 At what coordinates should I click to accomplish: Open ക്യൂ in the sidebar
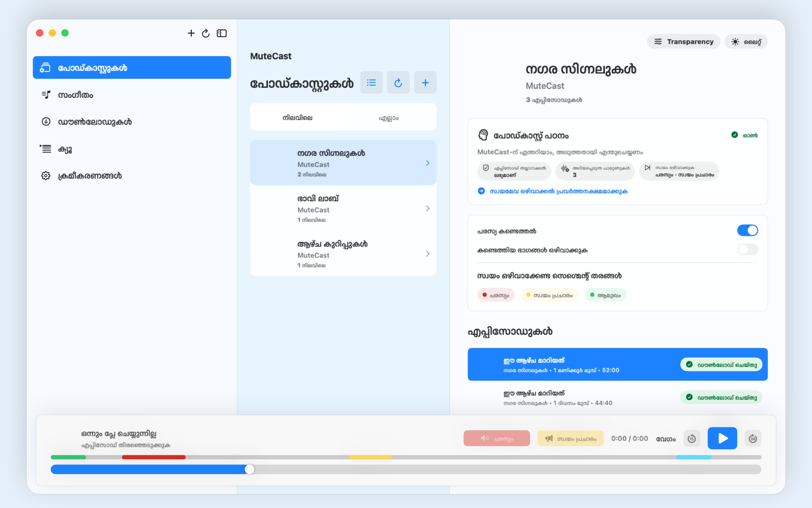132,149
